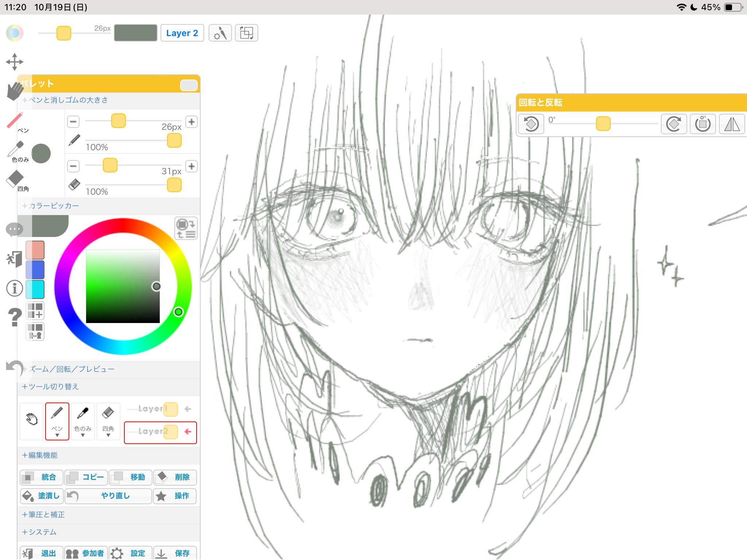
Task: Open the help question mark icon
Action: point(15,317)
